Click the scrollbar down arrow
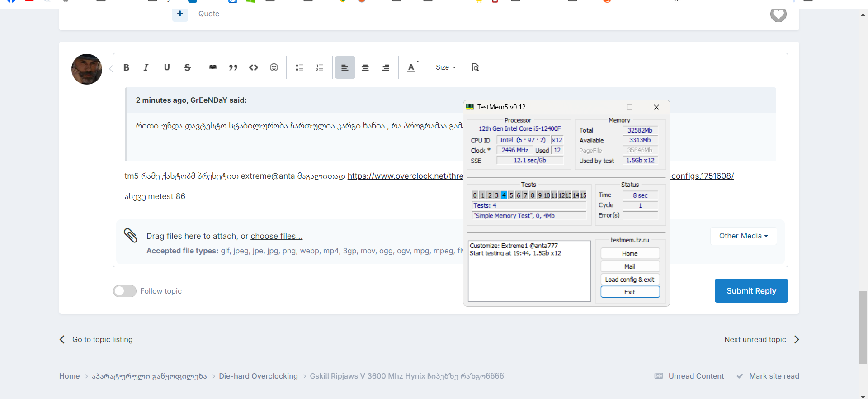The width and height of the screenshot is (868, 399). (863, 397)
